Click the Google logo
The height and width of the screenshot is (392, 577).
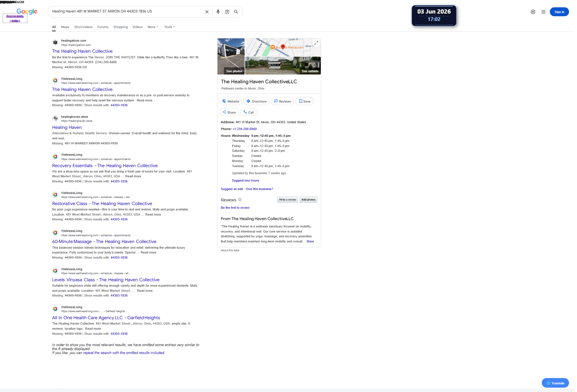pyautogui.click(x=27, y=11)
